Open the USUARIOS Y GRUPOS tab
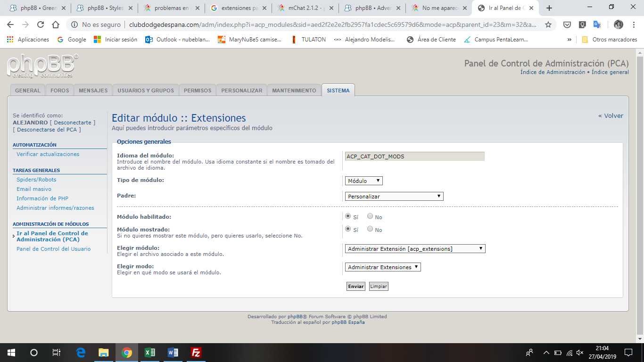This screenshot has height=362, width=644. [145, 90]
